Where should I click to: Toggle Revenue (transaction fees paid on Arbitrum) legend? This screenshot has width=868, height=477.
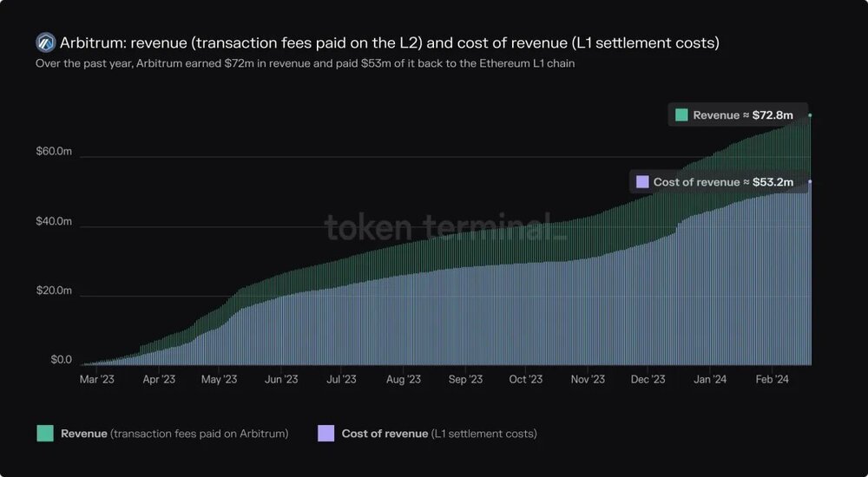point(174,434)
